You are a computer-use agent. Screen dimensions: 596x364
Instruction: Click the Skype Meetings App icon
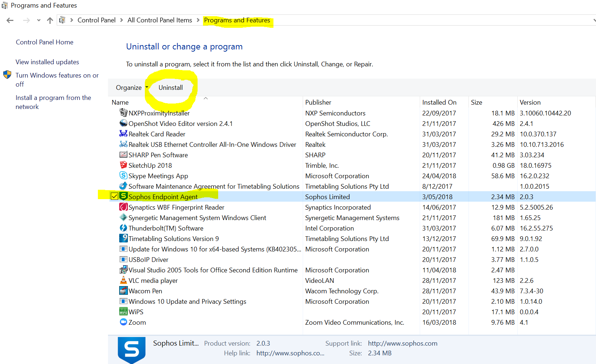click(x=123, y=175)
